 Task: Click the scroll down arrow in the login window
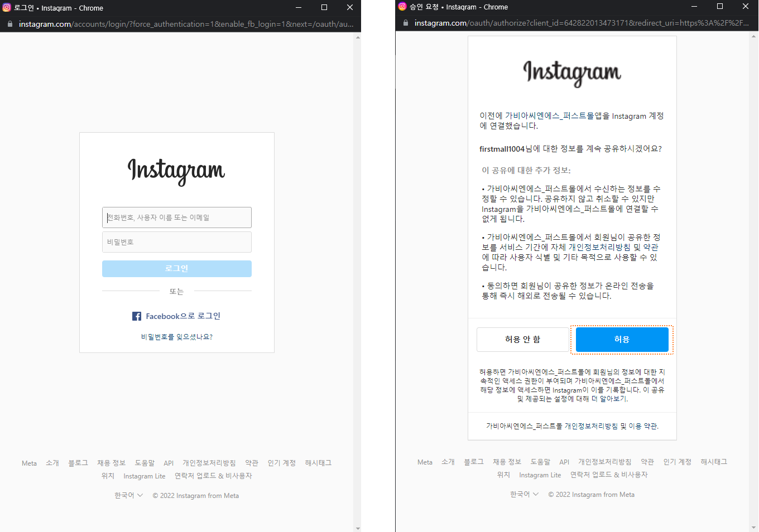tap(358, 528)
